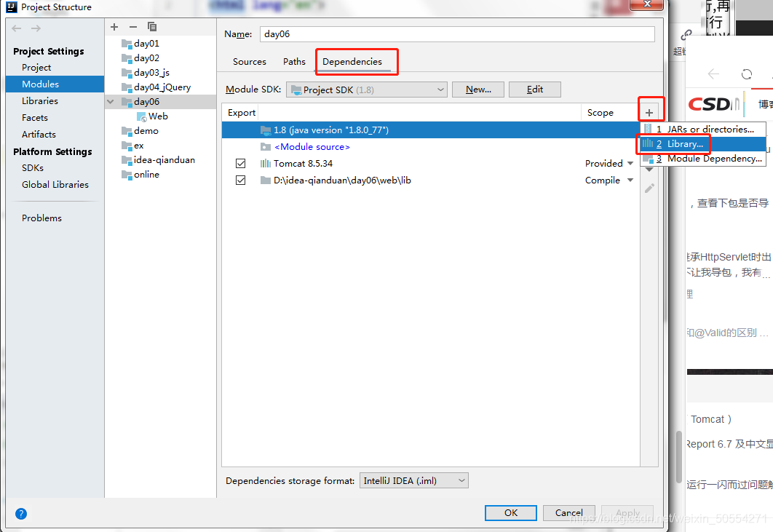This screenshot has height=532, width=773.
Task: Open scope dropdown for Compile entry
Action: click(x=630, y=180)
